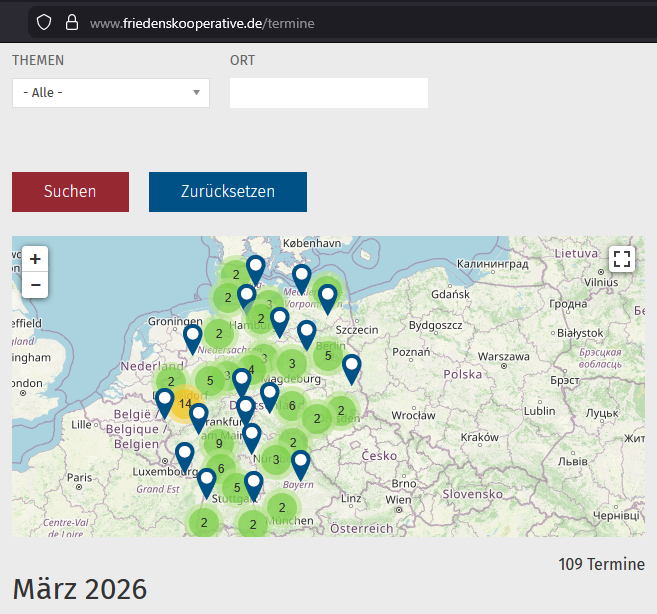The image size is (657, 614).
Task: Select the pin beside Luxembourg
Action: point(185,455)
